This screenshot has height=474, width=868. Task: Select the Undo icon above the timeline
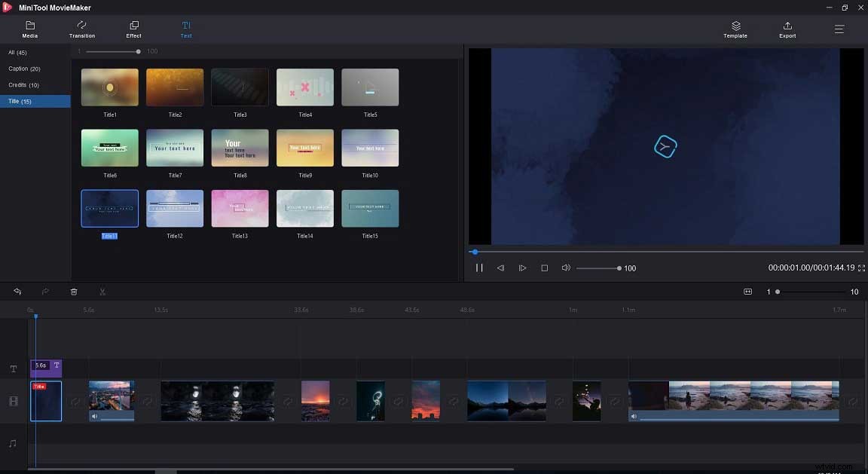tap(17, 292)
